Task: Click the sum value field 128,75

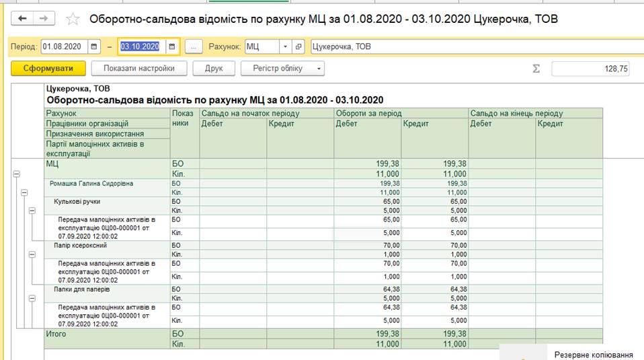Action: (590, 69)
